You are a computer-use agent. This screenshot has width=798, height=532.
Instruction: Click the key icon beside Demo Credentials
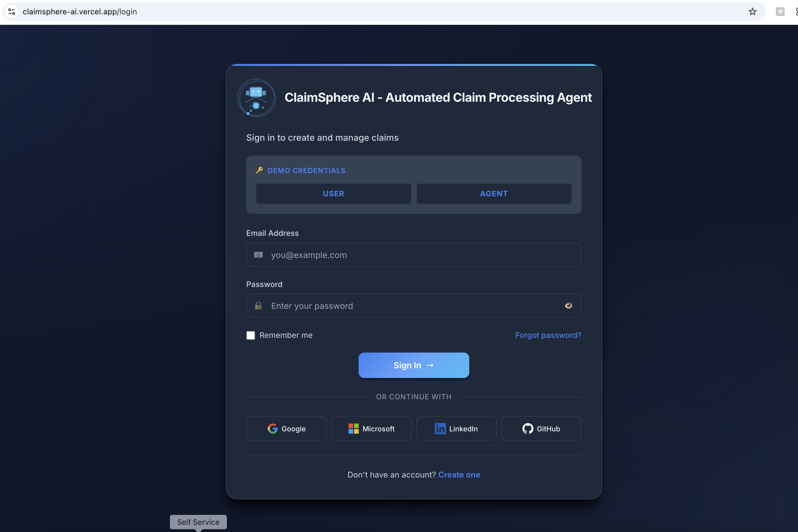coord(259,170)
